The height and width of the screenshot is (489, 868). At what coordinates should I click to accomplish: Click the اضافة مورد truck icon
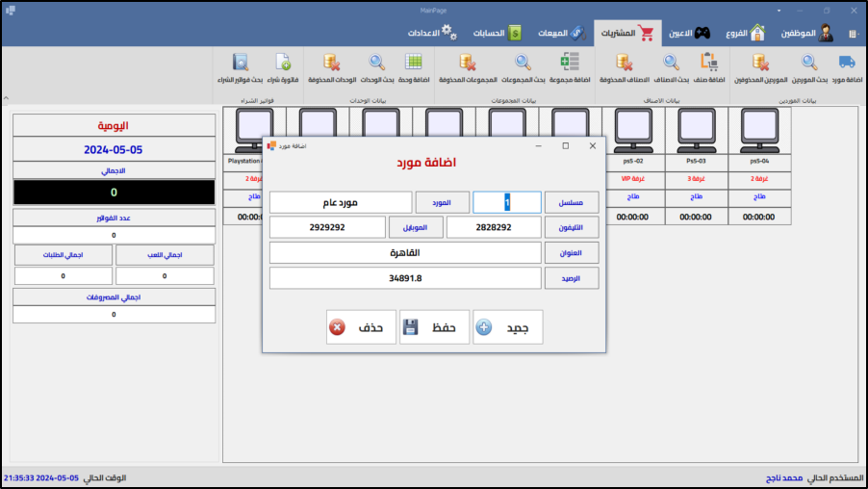pyautogui.click(x=846, y=64)
